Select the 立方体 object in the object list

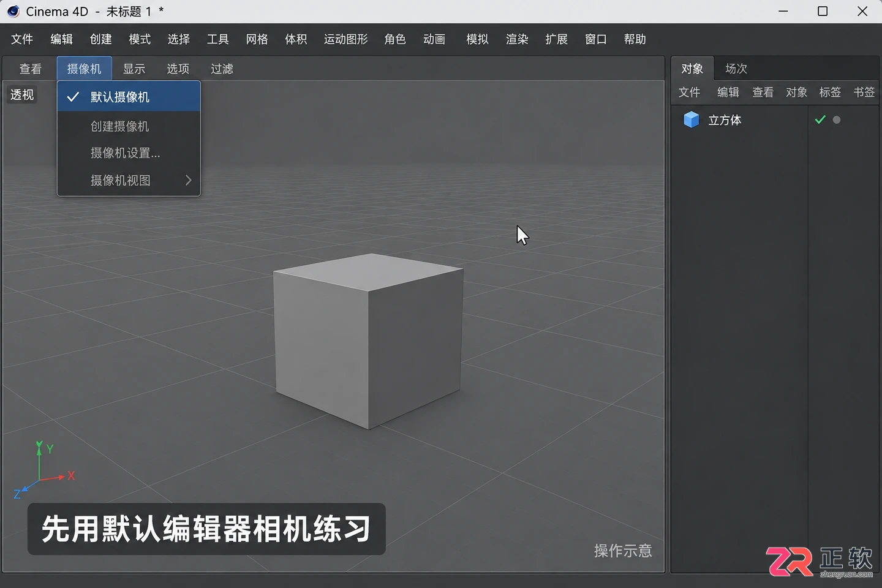point(725,120)
